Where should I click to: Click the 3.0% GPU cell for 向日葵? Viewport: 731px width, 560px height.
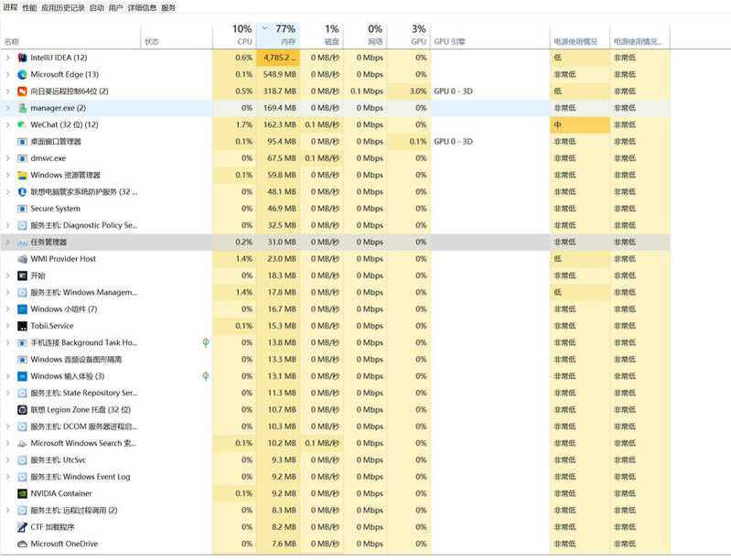coord(409,92)
